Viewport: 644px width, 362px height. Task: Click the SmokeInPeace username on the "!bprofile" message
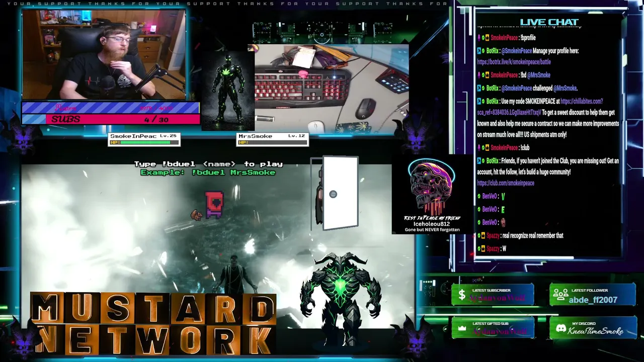coord(504,38)
